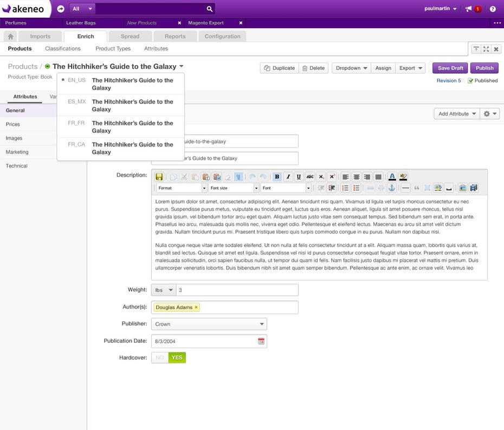Click the Publish button
The height and width of the screenshot is (430, 504).
point(484,68)
